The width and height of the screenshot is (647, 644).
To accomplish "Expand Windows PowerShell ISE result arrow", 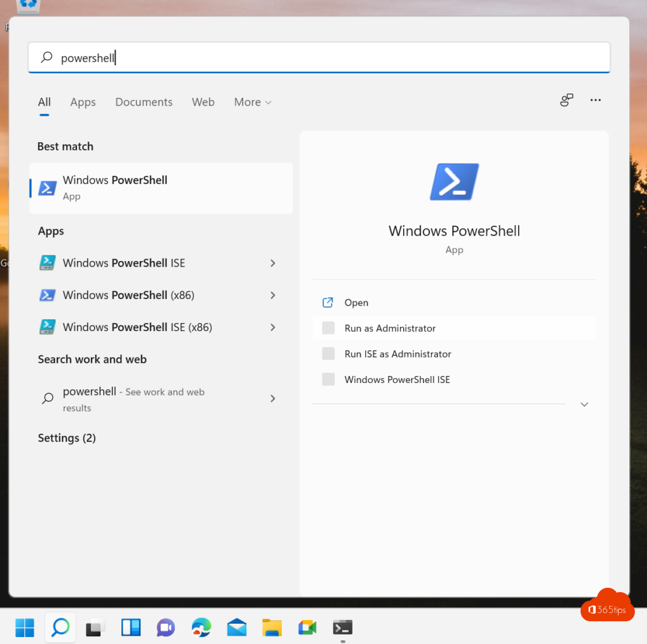I will click(273, 263).
